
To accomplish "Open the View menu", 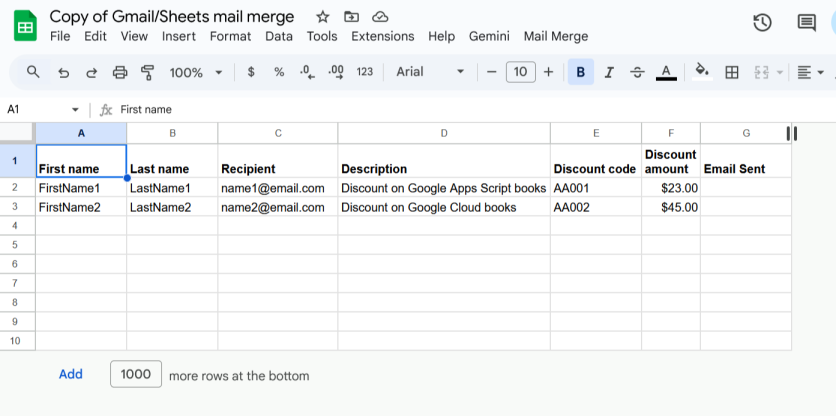I will [134, 36].
